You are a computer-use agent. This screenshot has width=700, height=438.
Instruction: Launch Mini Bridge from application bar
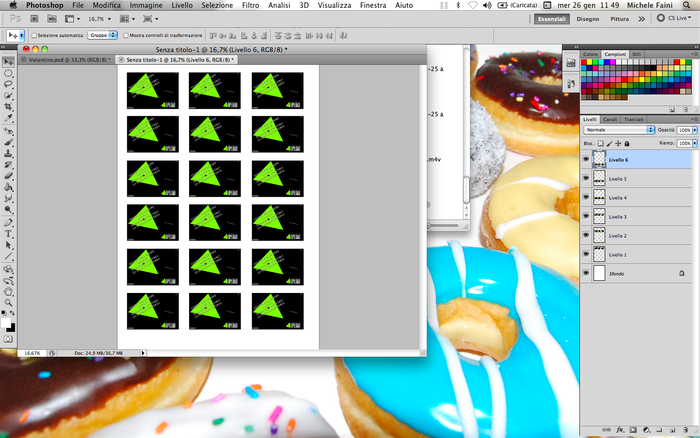52,19
